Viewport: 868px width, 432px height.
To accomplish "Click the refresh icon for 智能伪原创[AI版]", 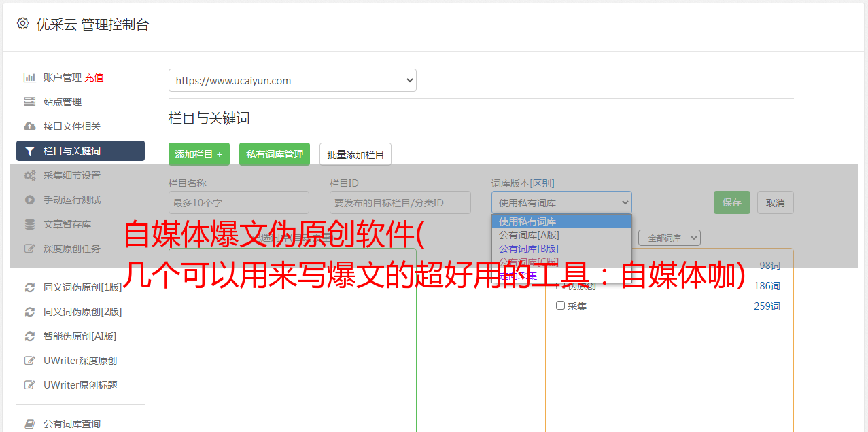I will click(30, 336).
